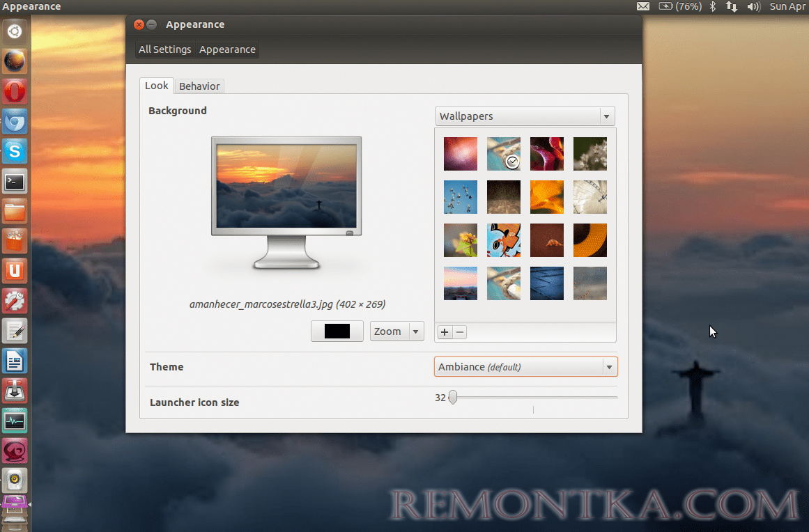This screenshot has width=809, height=532.
Task: Select the birds on blue sky wallpaper
Action: (460, 197)
